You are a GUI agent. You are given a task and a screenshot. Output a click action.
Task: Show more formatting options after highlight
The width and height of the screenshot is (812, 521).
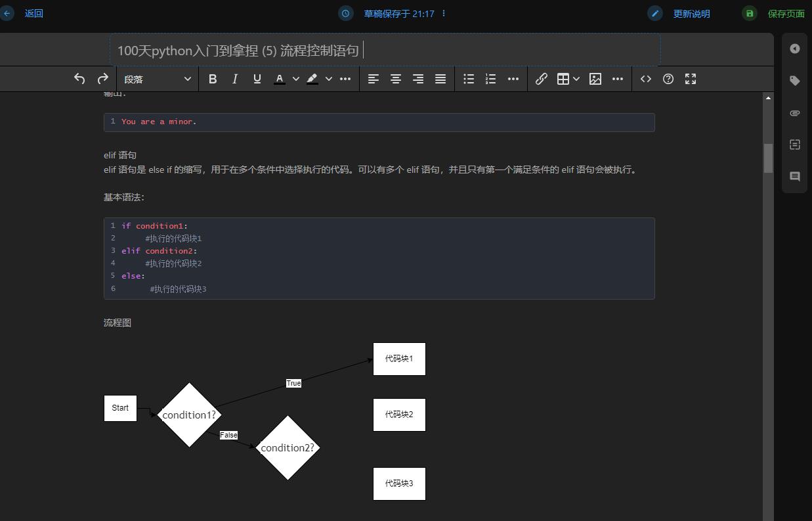tap(345, 79)
